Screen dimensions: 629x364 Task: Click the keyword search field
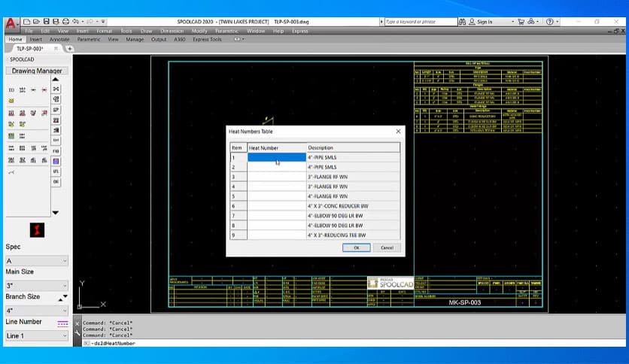click(x=421, y=22)
